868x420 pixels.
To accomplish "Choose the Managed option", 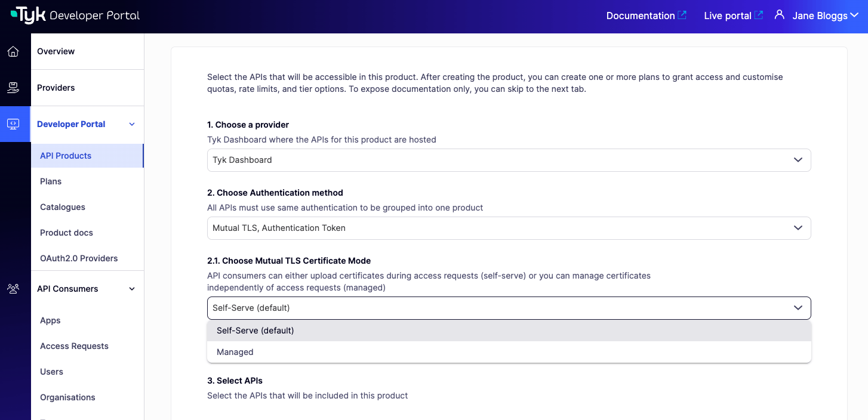I will 509,352.
